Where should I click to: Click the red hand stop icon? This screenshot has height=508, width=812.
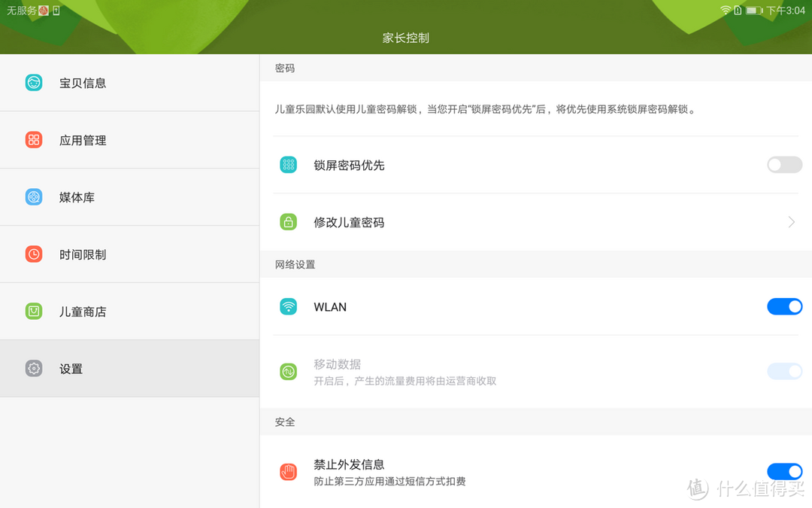[x=289, y=472]
